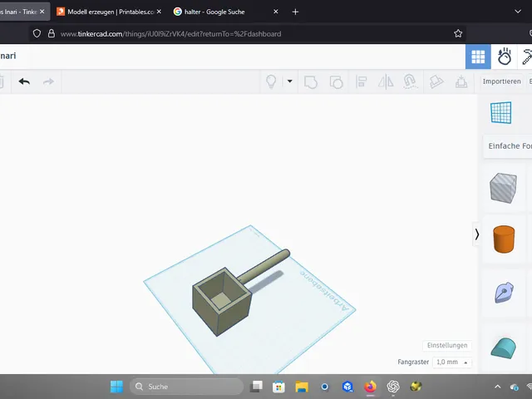This screenshot has width=532, height=399.
Task: Click the Cruise magnet icon
Action: (410, 81)
